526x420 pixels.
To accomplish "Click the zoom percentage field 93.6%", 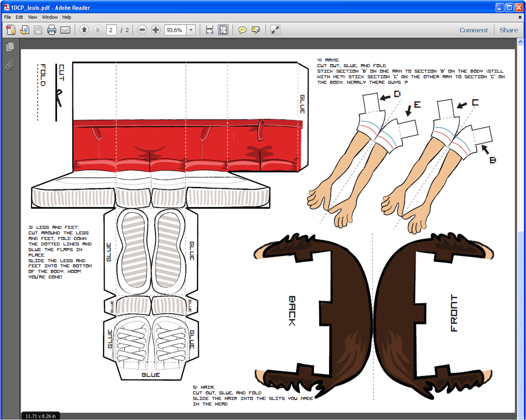I will coord(176,30).
